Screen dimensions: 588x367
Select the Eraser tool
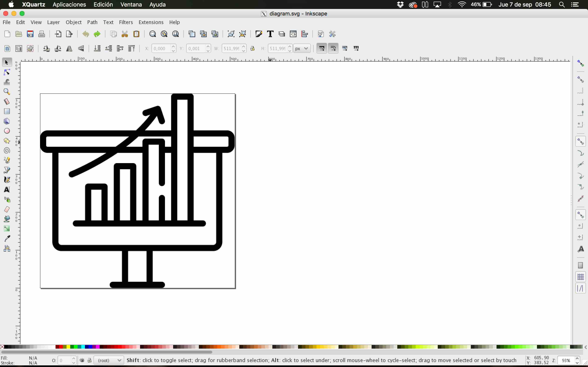(7, 209)
